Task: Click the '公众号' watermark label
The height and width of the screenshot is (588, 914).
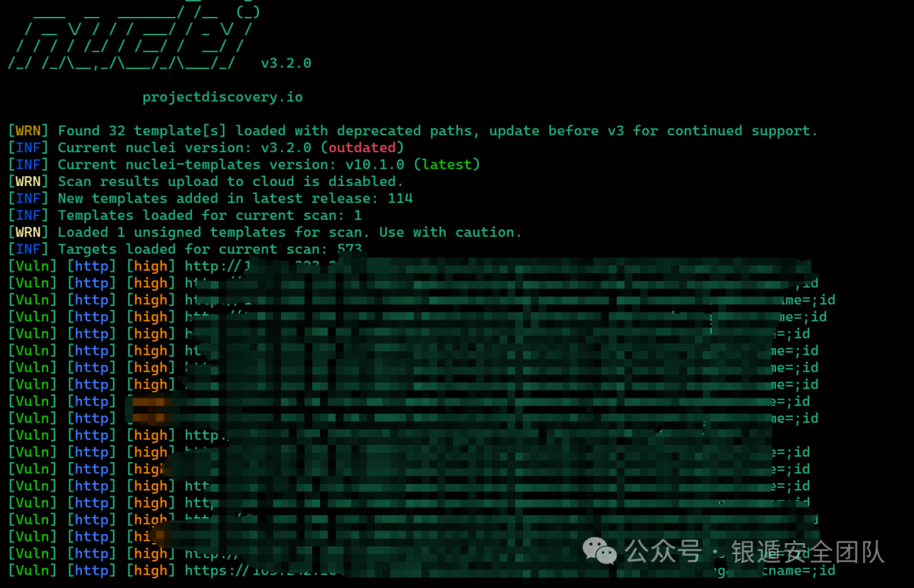Action: tap(663, 552)
